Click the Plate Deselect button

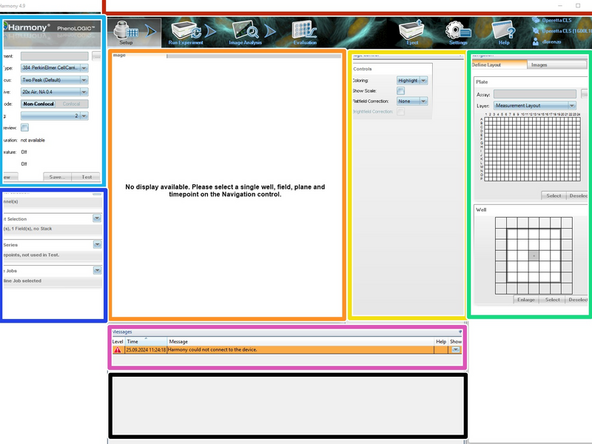coord(578,196)
